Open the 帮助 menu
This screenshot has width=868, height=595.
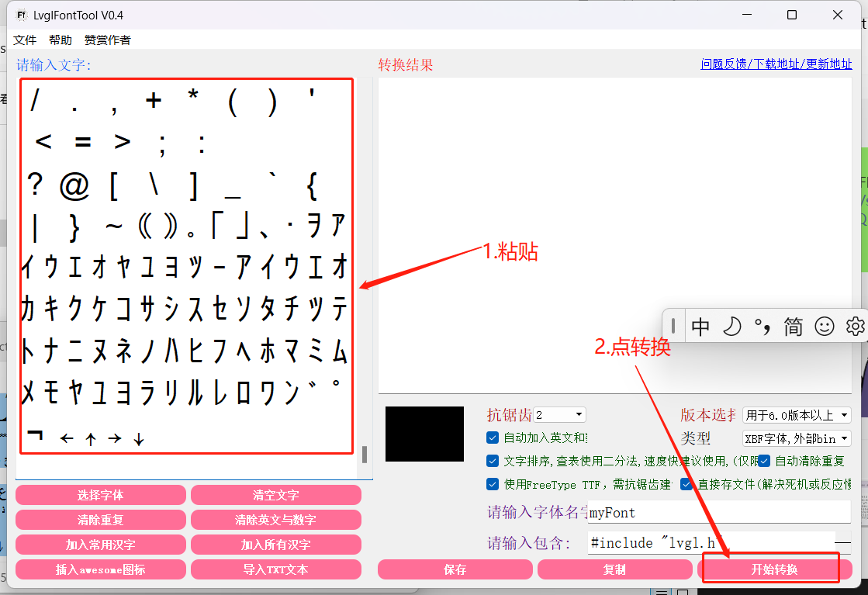click(x=61, y=40)
